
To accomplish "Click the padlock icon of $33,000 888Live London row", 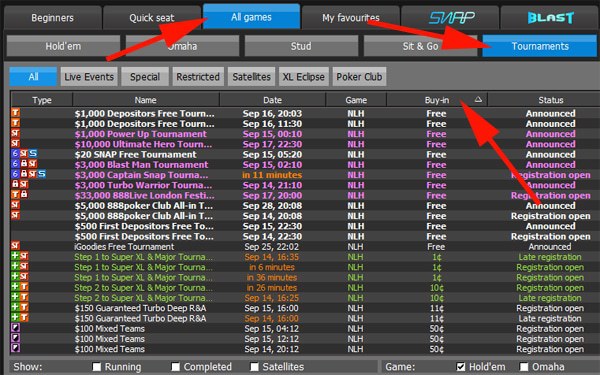I will [x=24, y=194].
